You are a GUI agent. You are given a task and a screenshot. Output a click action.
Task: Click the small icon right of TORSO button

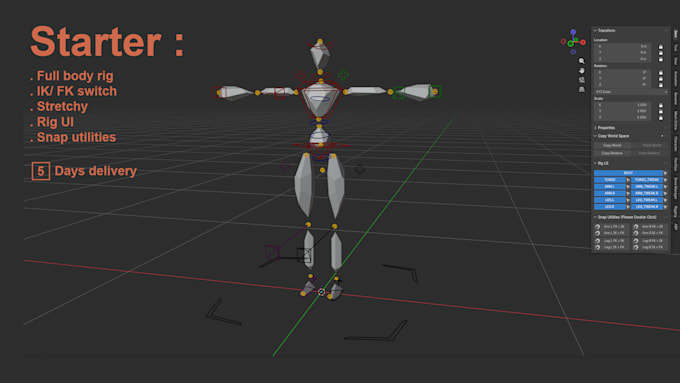tap(628, 180)
